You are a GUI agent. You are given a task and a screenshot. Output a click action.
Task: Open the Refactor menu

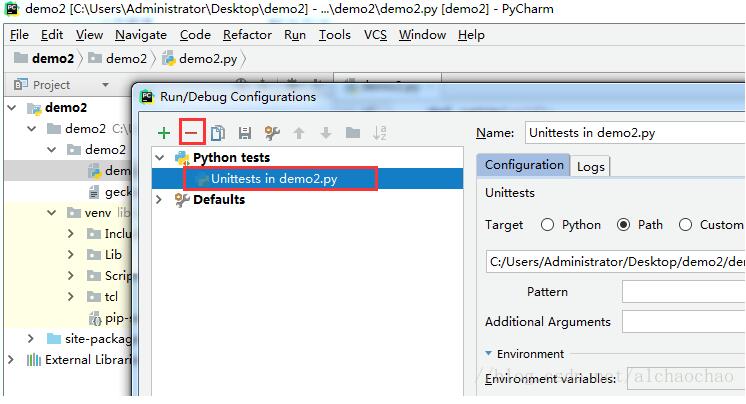pyautogui.click(x=247, y=35)
